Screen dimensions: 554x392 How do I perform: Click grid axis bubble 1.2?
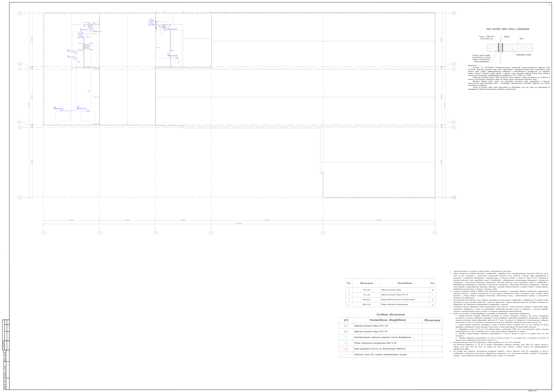click(x=43, y=232)
